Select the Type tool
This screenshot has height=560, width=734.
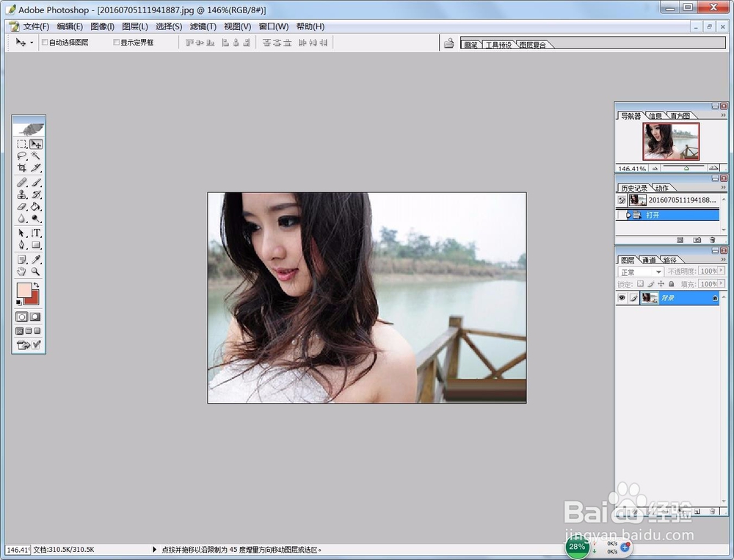(x=36, y=233)
